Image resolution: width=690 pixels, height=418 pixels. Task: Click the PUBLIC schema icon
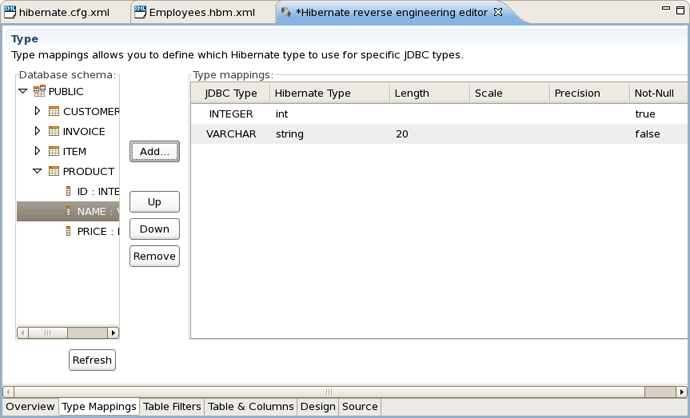[39, 91]
